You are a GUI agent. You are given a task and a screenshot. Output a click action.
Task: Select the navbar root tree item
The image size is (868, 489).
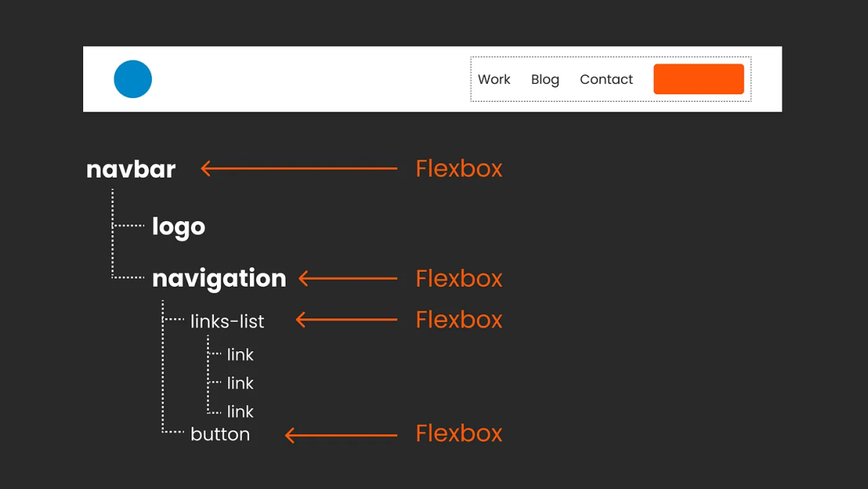(x=131, y=169)
